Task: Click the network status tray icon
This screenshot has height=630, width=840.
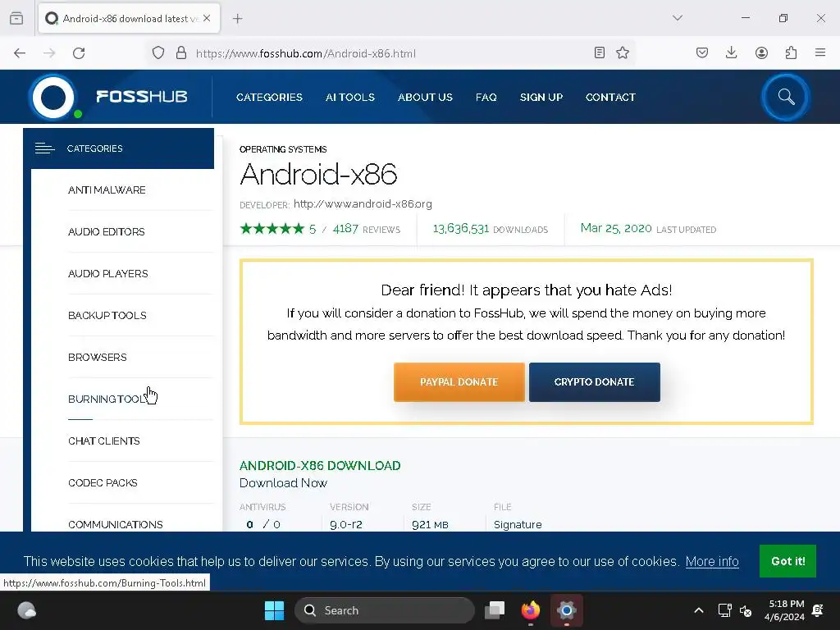Action: coord(724,610)
